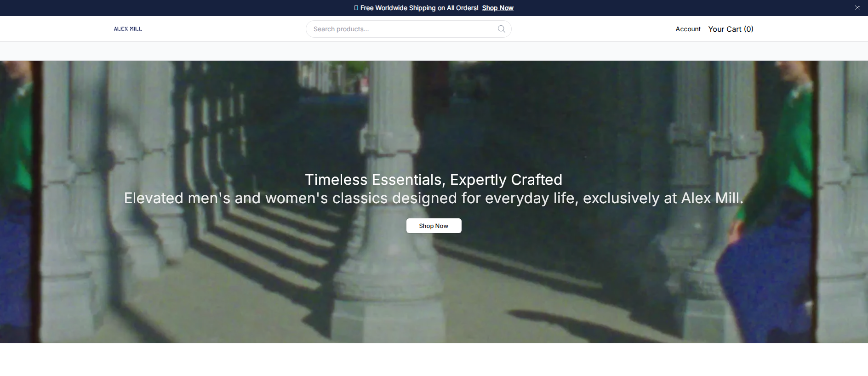The width and height of the screenshot is (868, 376).
Task: Dismiss the free shipping announcement bar
Action: tap(857, 8)
